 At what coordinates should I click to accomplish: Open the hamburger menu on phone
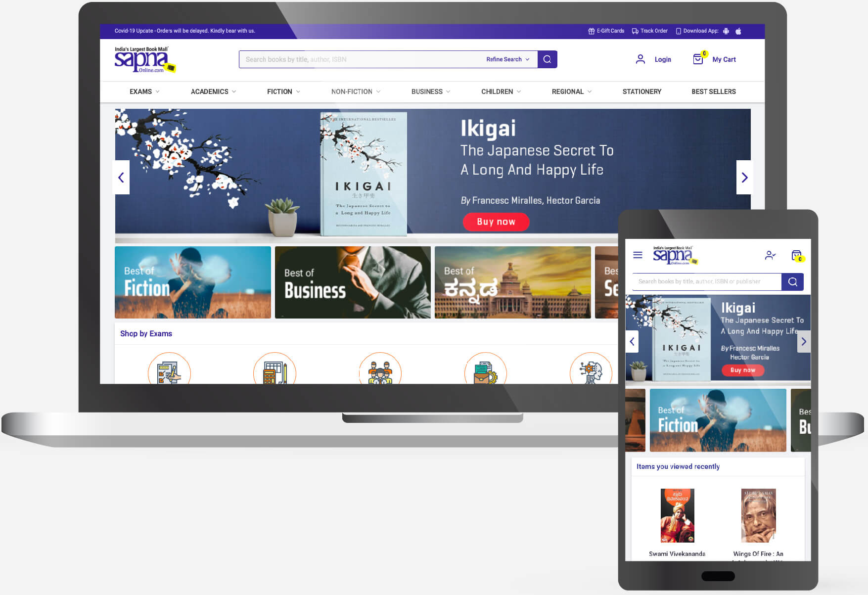638,255
